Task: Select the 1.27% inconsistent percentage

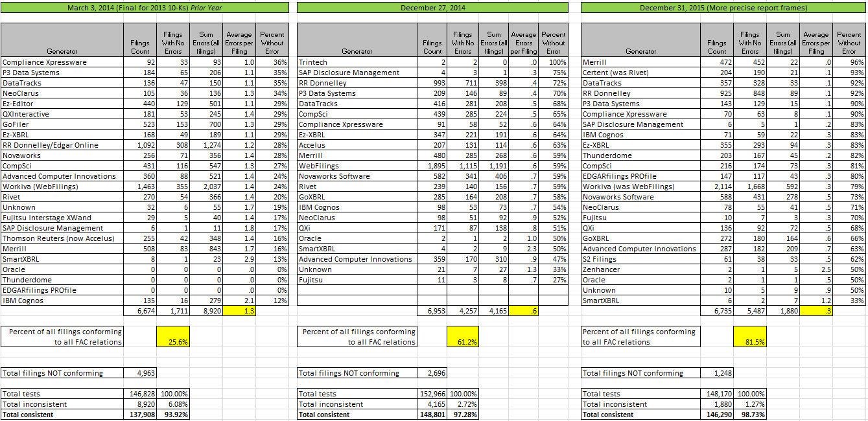Action: 750,404
